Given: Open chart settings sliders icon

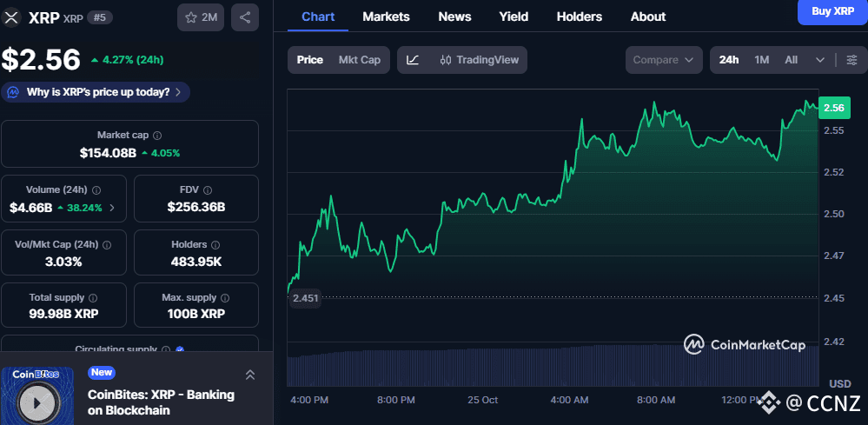Looking at the screenshot, I should tap(851, 60).
